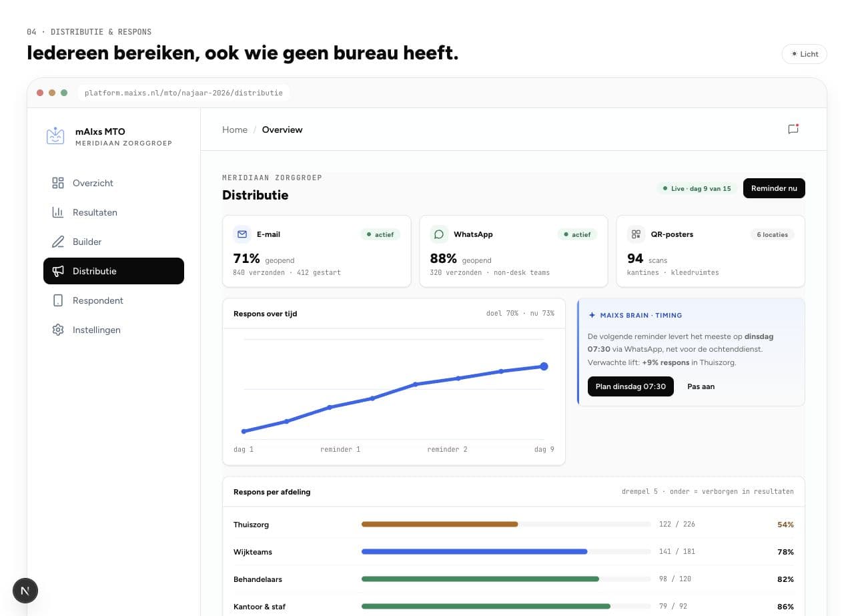The width and height of the screenshot is (854, 616).
Task: Open the notifications message icon
Action: (x=793, y=129)
